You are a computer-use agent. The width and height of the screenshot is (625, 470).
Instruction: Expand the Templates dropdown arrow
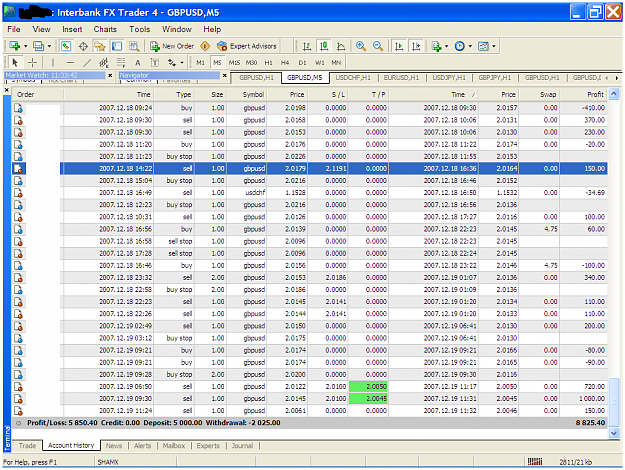click(494, 46)
